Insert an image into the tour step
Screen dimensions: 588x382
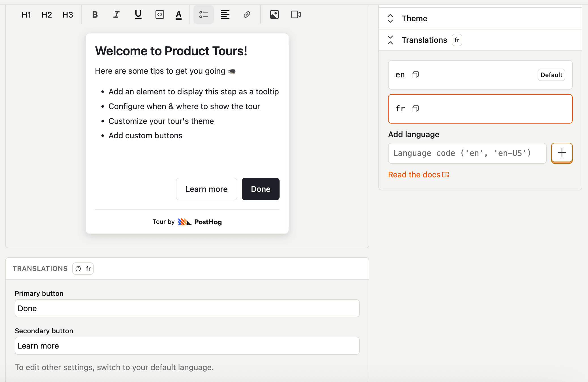point(274,14)
